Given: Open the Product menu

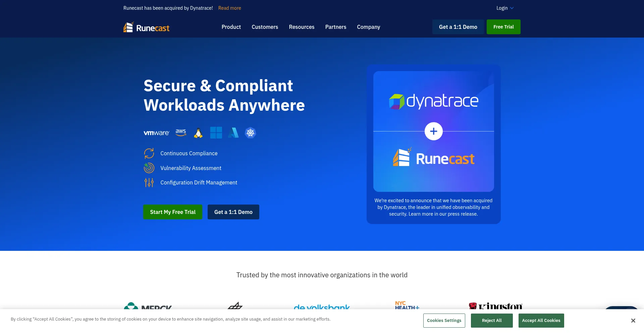Looking at the screenshot, I should [x=231, y=27].
